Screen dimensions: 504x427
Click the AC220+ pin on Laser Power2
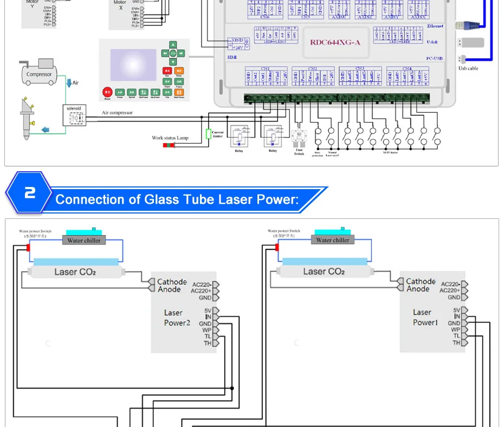point(216,291)
